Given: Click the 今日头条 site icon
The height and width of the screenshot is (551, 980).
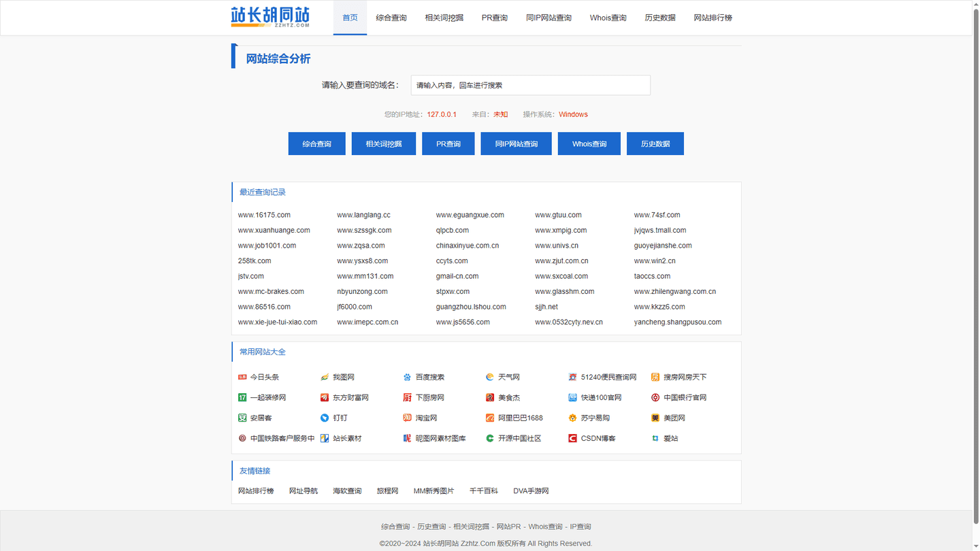Looking at the screenshot, I should click(242, 377).
